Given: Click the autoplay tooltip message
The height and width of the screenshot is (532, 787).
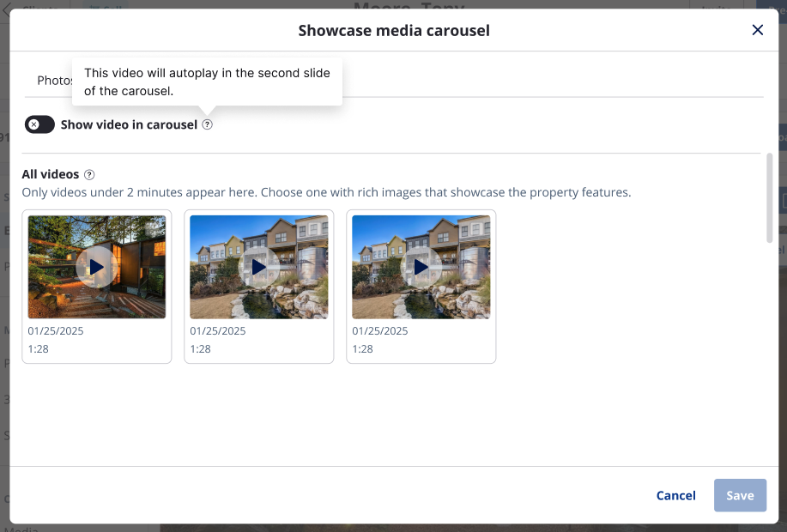Looking at the screenshot, I should [207, 82].
